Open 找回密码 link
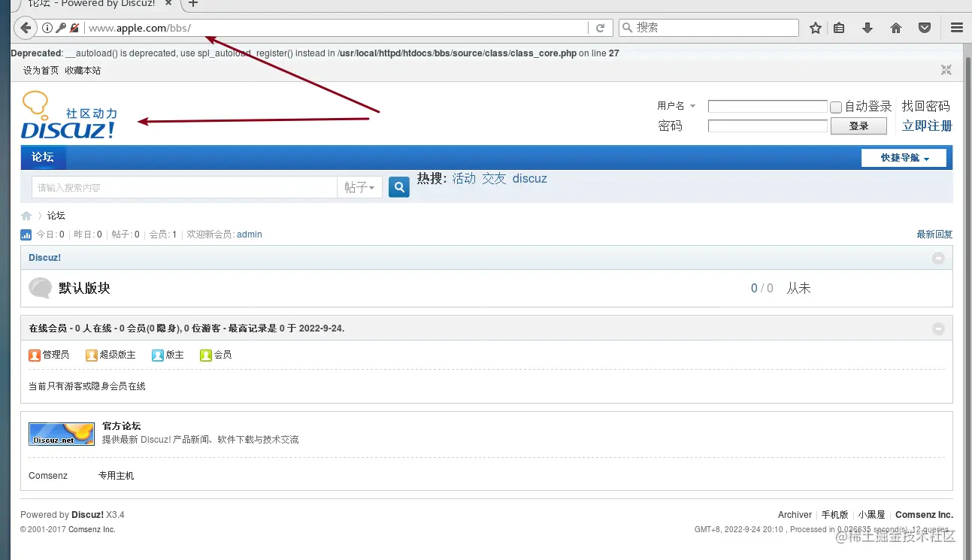Screen dimensions: 972x560 click(926, 107)
